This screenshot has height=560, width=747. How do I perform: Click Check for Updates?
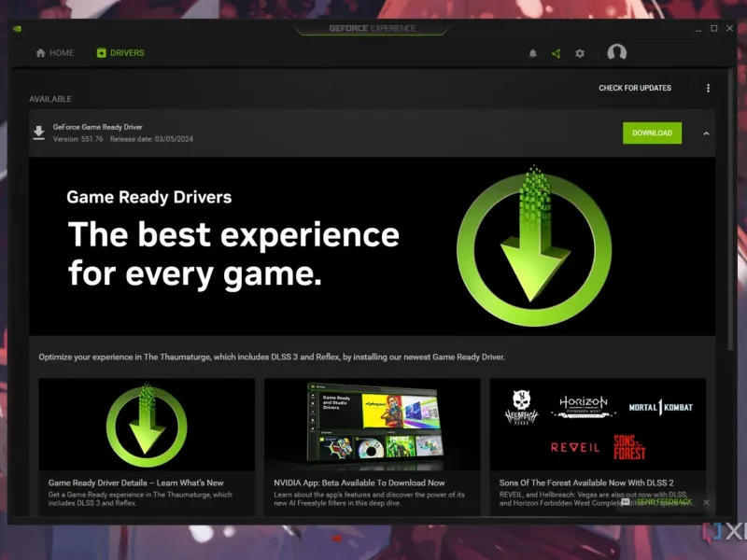pos(635,88)
